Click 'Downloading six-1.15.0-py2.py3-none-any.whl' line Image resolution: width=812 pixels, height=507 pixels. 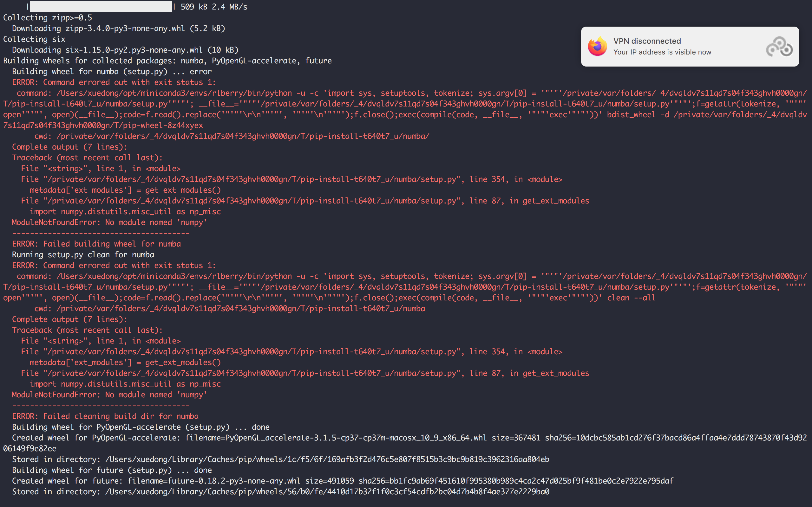125,50
